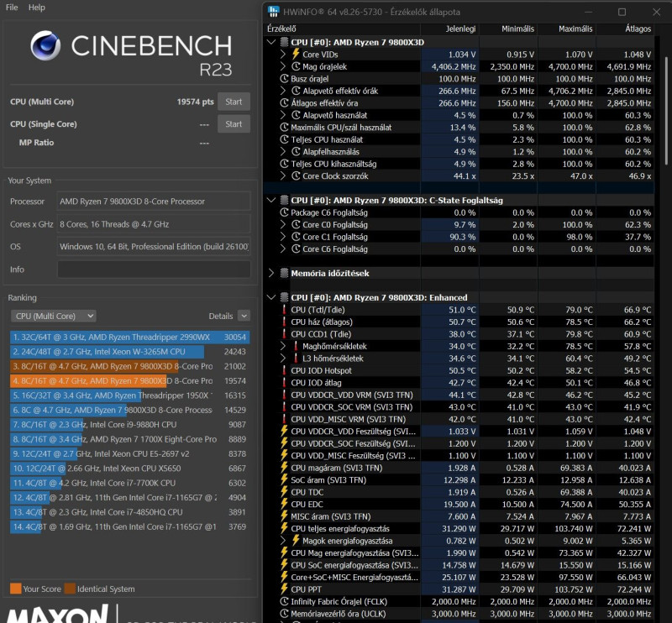Expand the Alapvető effektív órák row
The height and width of the screenshot is (623, 672).
283,91
